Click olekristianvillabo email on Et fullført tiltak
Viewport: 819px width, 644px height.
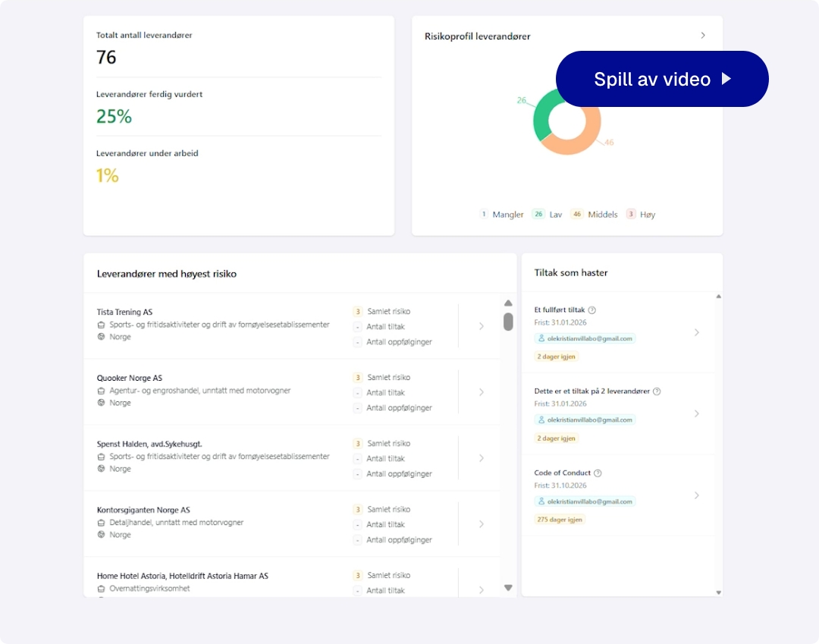(589, 338)
